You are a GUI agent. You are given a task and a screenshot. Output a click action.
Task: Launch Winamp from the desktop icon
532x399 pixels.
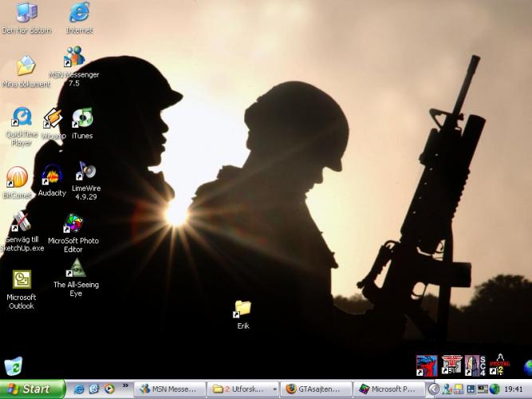click(x=53, y=119)
